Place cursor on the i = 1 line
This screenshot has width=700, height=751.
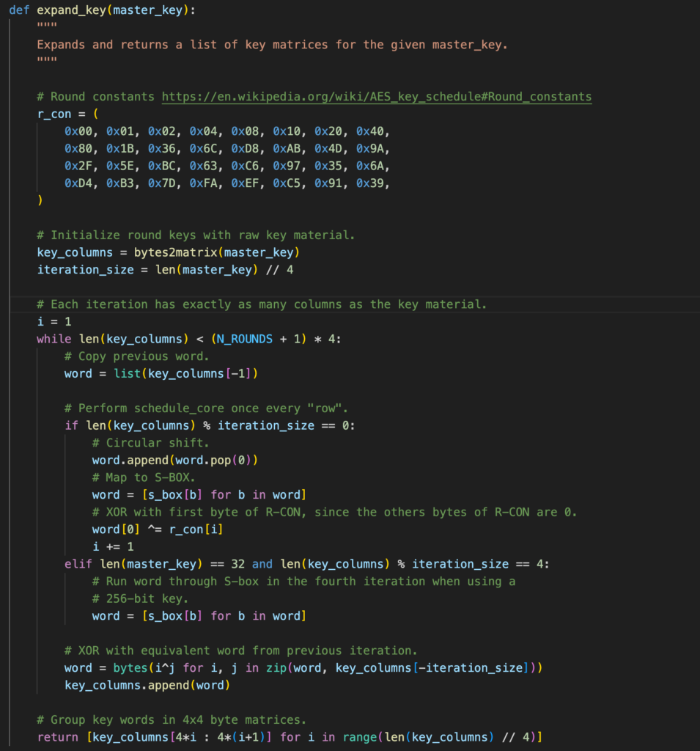click(x=54, y=322)
